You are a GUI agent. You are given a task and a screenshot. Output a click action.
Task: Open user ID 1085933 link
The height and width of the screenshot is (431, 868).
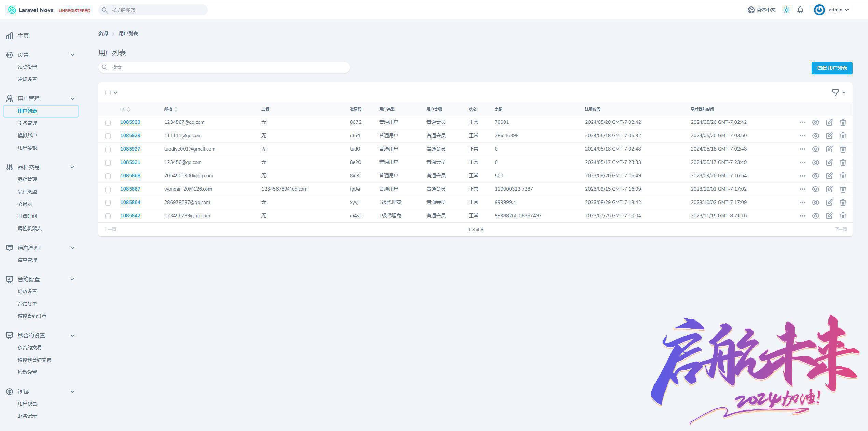click(x=130, y=122)
